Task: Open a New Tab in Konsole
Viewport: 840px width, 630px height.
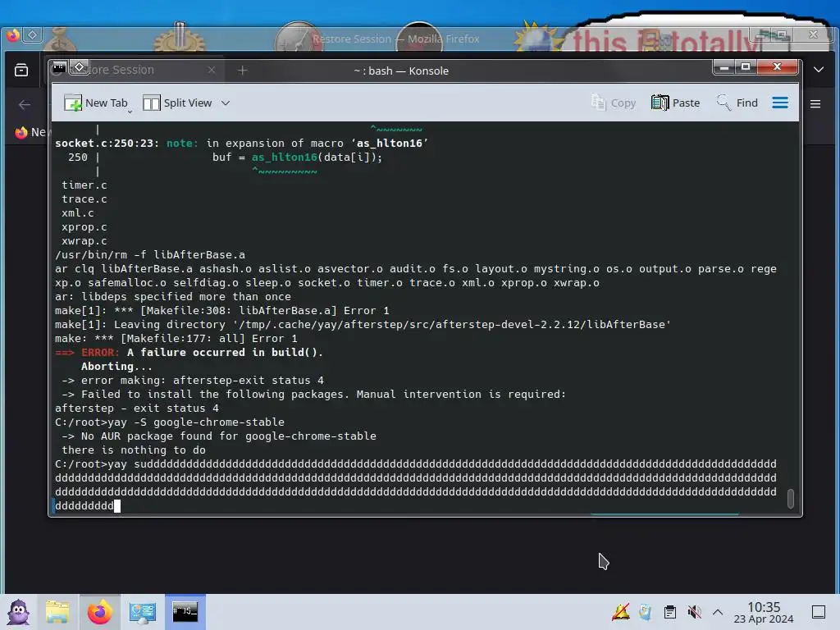Action: (97, 103)
